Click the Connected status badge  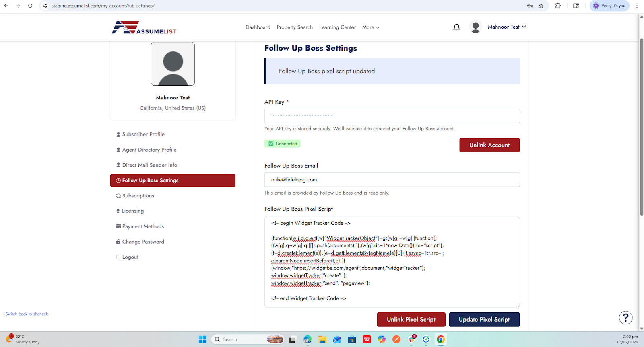click(x=283, y=144)
